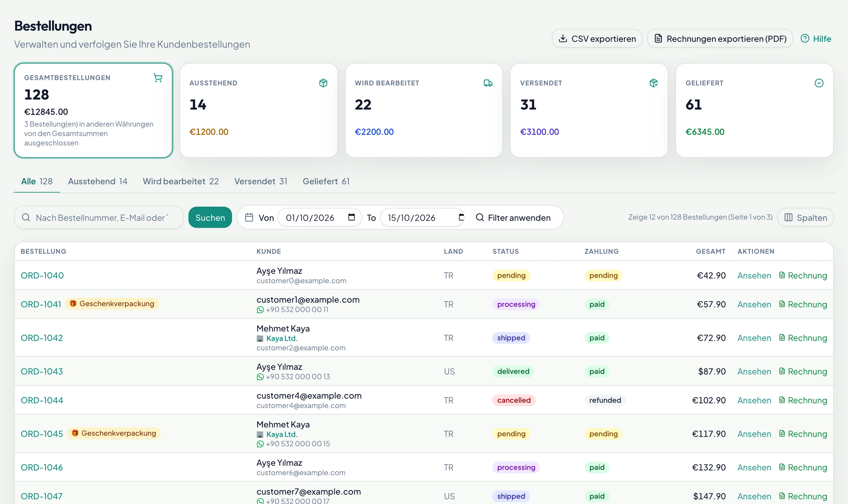The image size is (848, 504).
Task: Open the Spalten columns chooser
Action: coord(805,217)
